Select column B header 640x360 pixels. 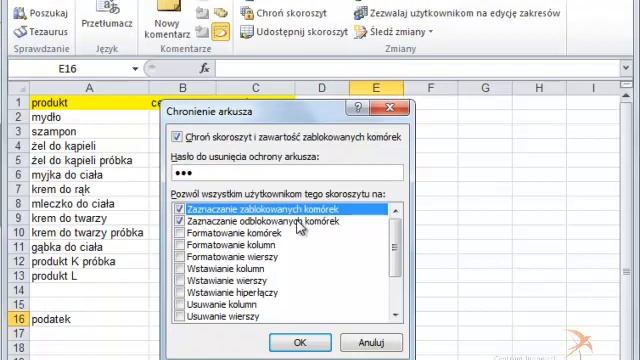coord(182,88)
